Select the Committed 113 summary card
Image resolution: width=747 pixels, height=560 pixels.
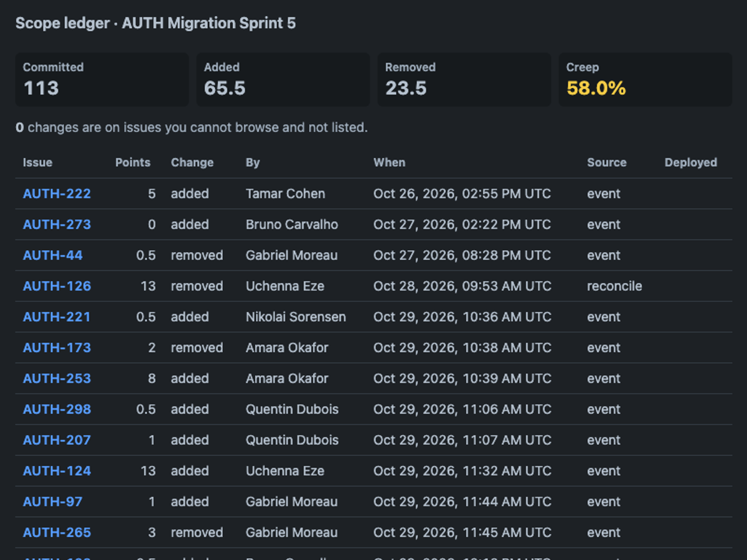coord(102,80)
